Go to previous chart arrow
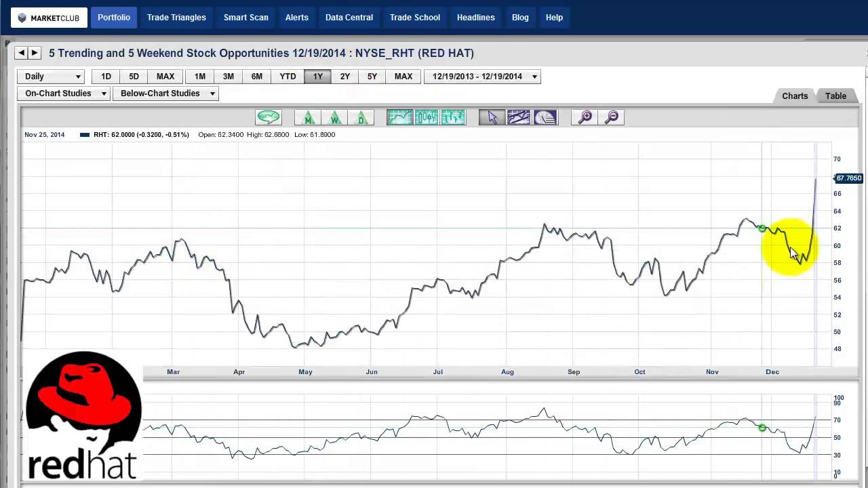Viewport: 868px width, 488px height. [21, 52]
